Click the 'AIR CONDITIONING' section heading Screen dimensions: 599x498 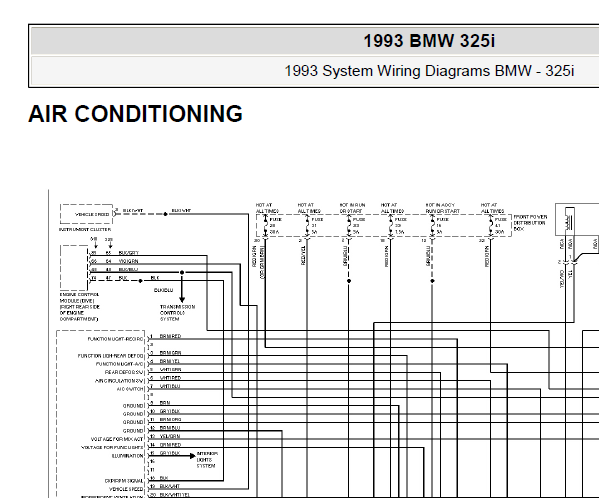coord(135,114)
